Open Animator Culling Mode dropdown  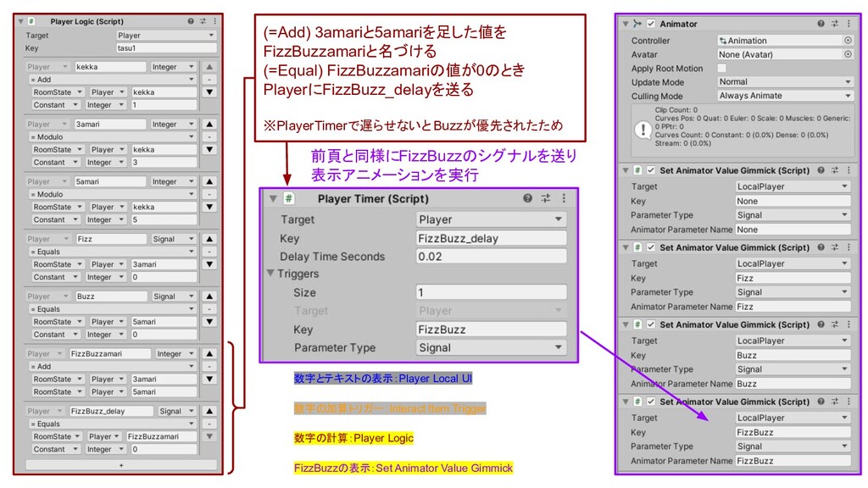click(785, 96)
